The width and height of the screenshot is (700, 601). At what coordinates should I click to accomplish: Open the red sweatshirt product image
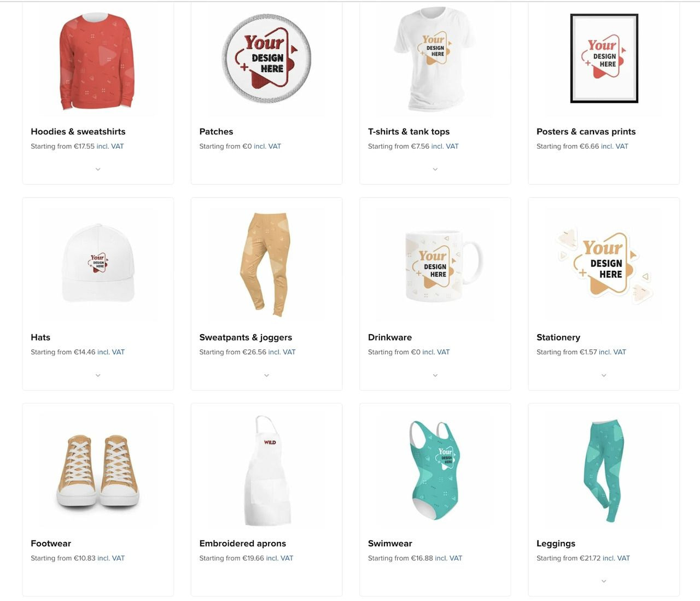(x=97, y=61)
